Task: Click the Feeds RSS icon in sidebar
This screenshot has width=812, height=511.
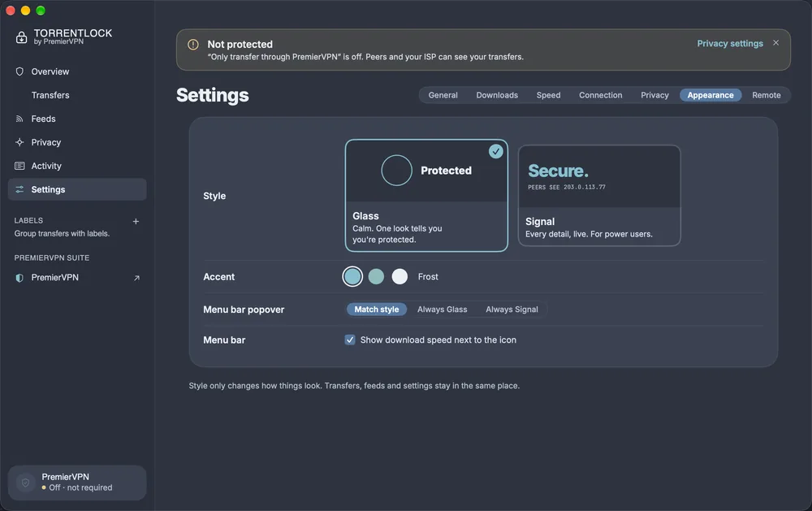Action: [x=19, y=119]
